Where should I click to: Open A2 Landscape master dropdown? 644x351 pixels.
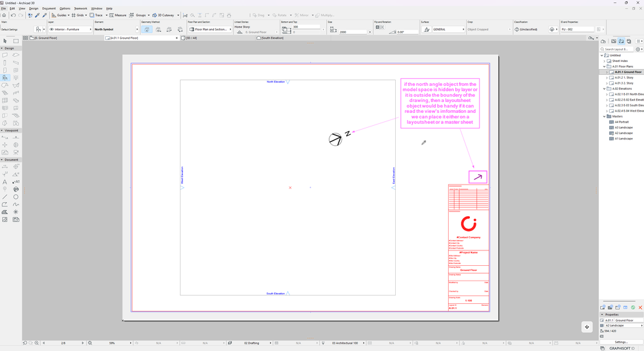623,326
